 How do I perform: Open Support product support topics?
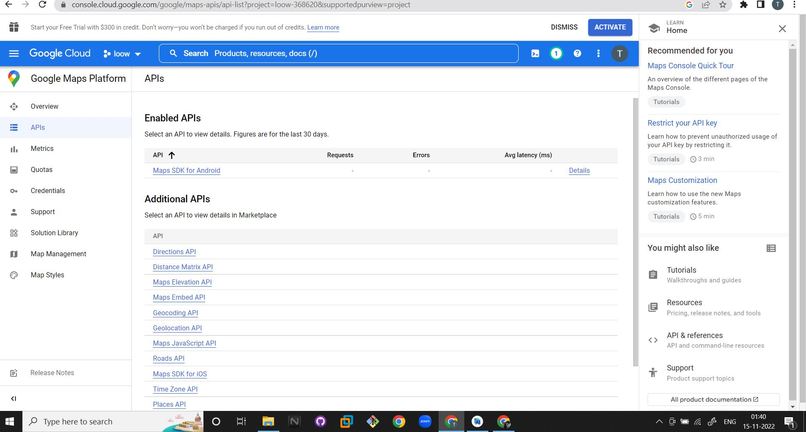pos(713,373)
